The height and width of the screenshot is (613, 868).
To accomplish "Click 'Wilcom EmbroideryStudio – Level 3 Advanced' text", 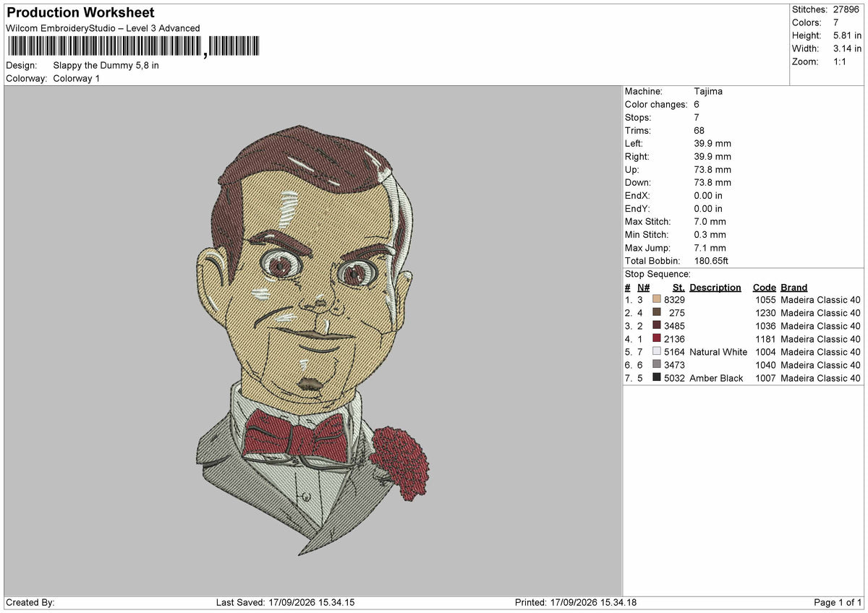I will click(103, 28).
